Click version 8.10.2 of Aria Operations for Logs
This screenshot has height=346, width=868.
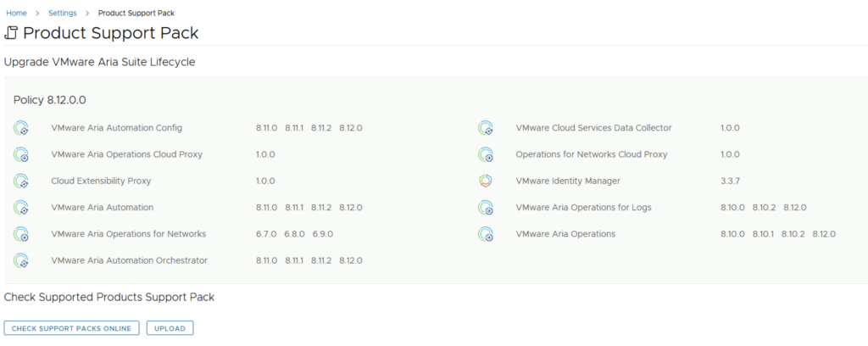click(764, 208)
